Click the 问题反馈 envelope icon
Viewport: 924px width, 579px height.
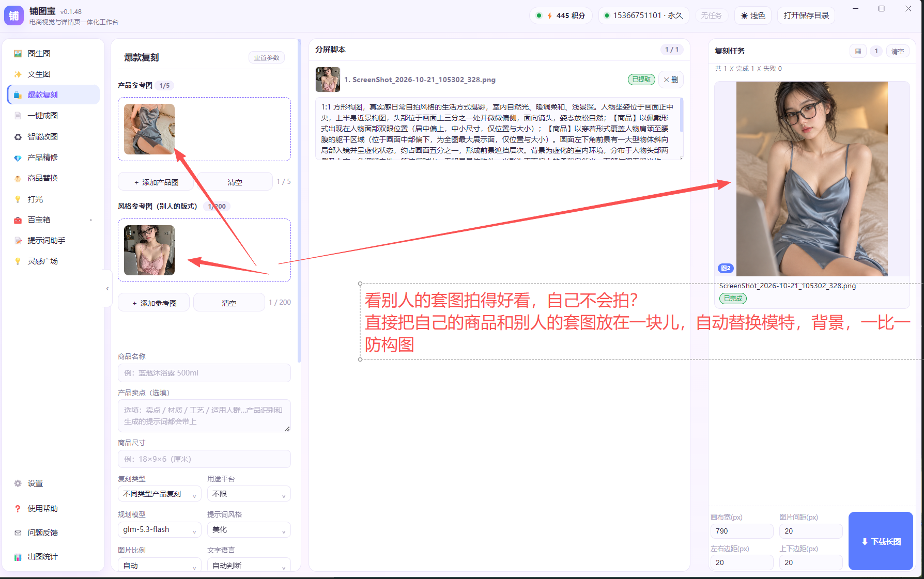(x=18, y=533)
